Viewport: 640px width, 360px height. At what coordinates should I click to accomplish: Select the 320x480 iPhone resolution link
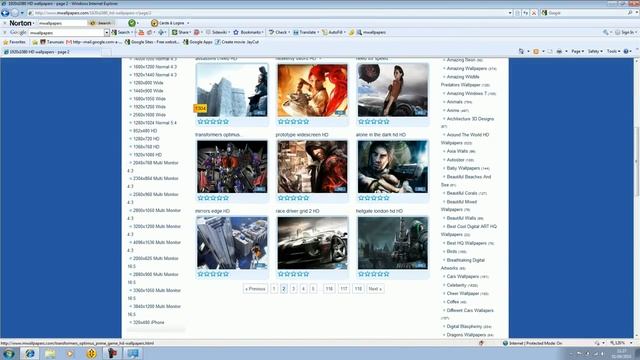click(x=149, y=322)
